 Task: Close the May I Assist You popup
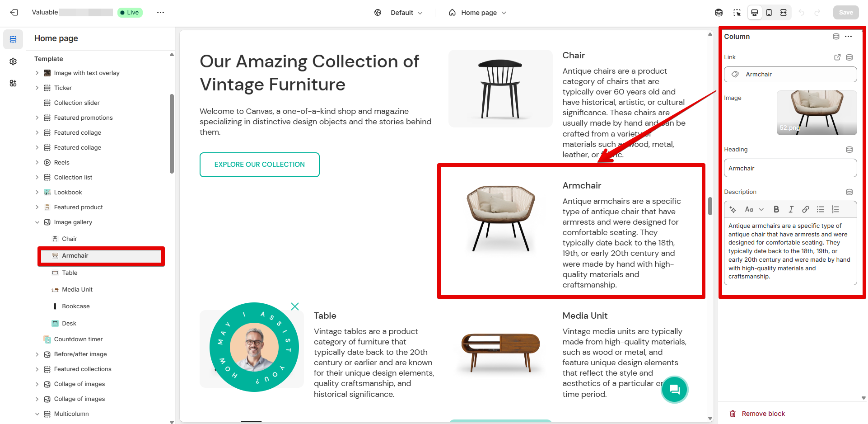(x=295, y=306)
